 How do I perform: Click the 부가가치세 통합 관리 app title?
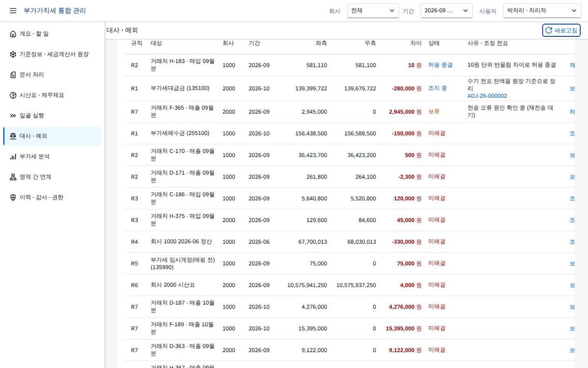tap(55, 10)
